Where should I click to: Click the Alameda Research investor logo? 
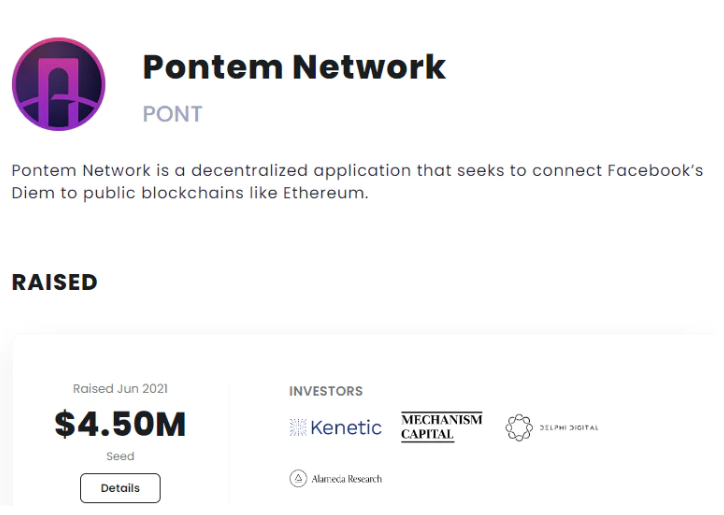tap(336, 479)
